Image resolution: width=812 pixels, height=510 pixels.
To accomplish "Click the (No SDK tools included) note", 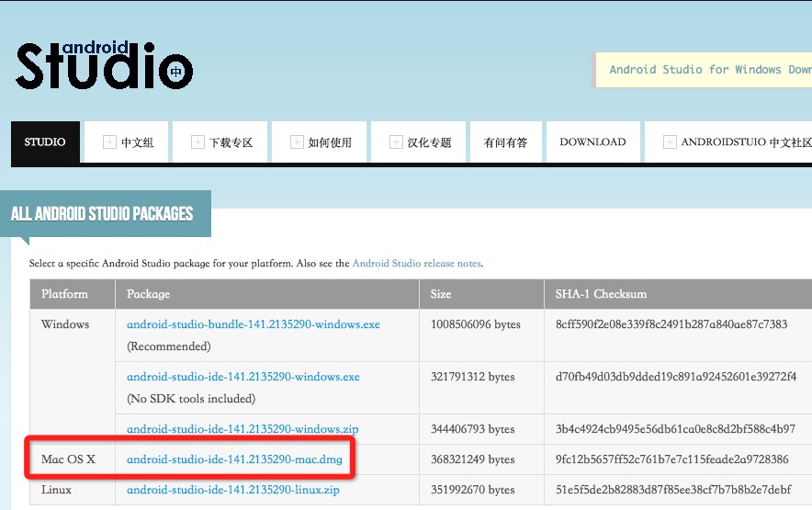I will [191, 399].
